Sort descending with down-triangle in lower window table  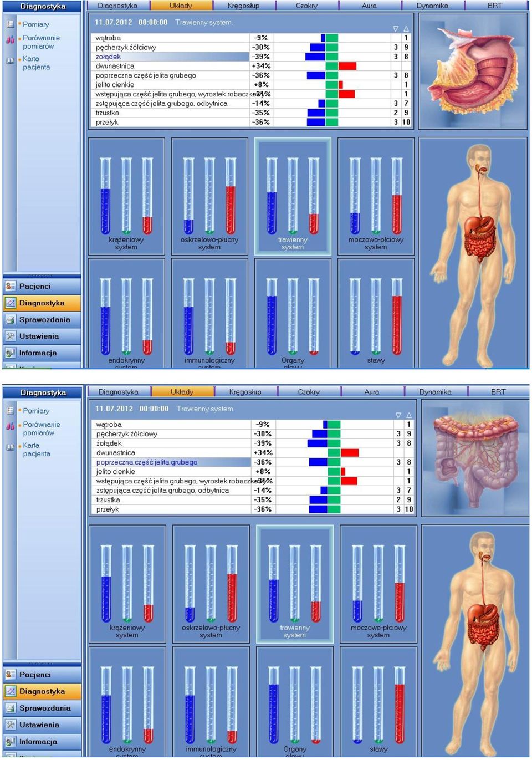(x=398, y=415)
